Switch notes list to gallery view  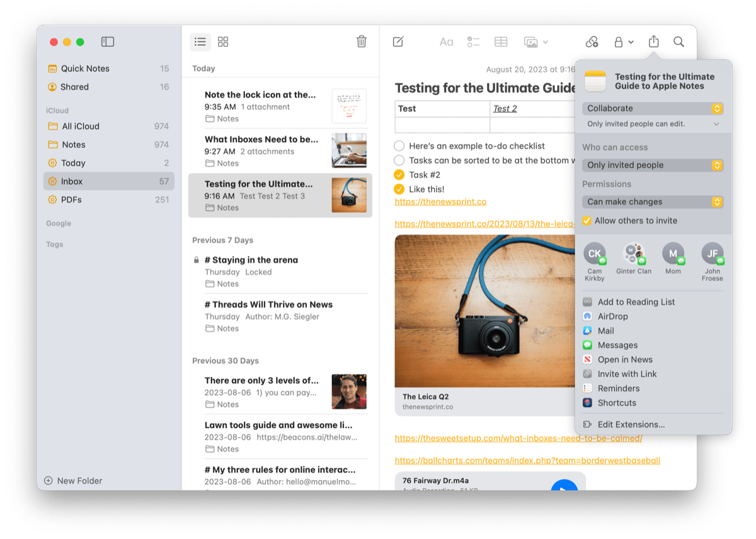coord(223,42)
